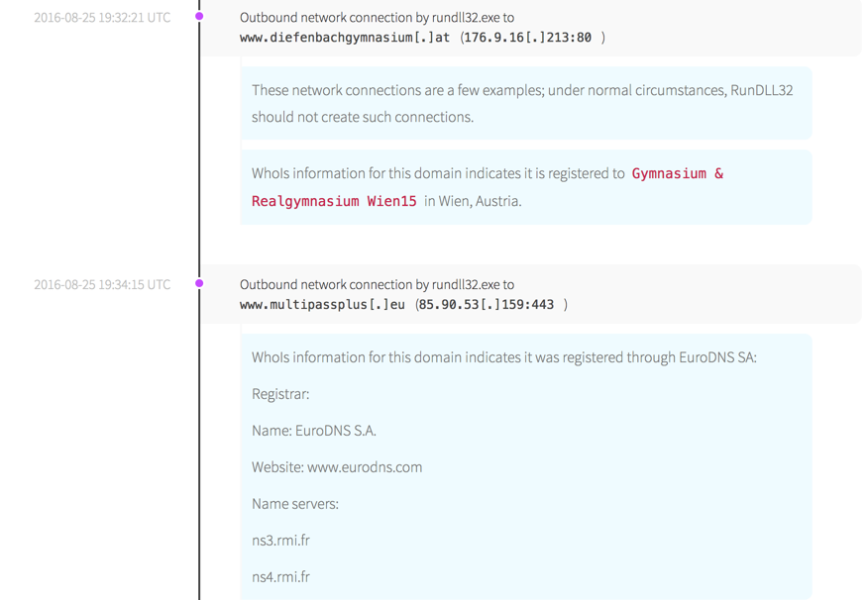868x600 pixels.
Task: Click the 85.90.53[.]159:443 address
Action: point(486,305)
